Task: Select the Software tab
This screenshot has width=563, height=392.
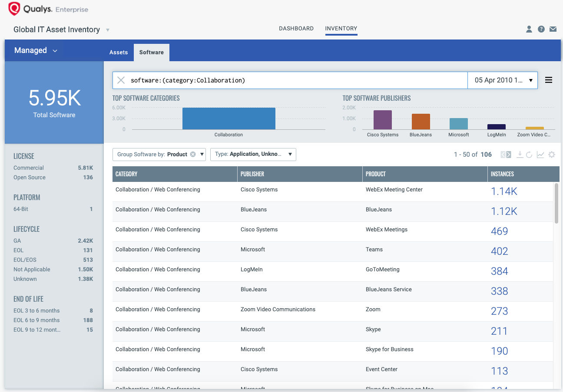Action: point(152,52)
